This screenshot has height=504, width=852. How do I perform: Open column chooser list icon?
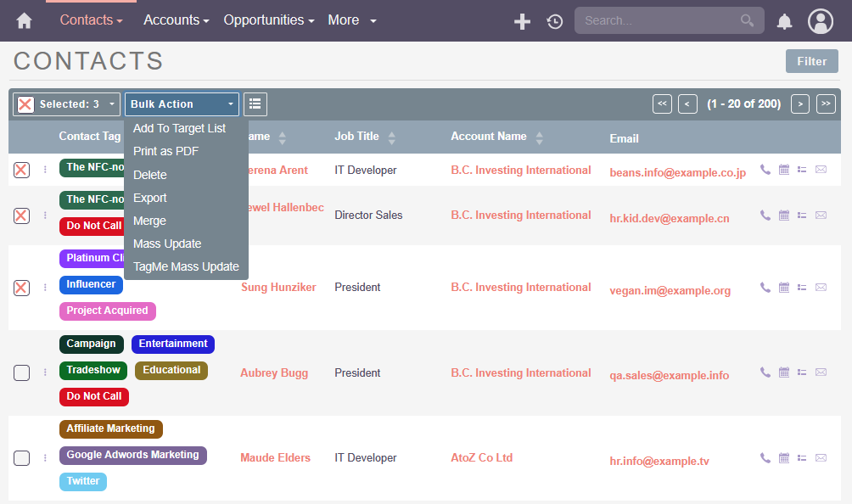coord(255,104)
